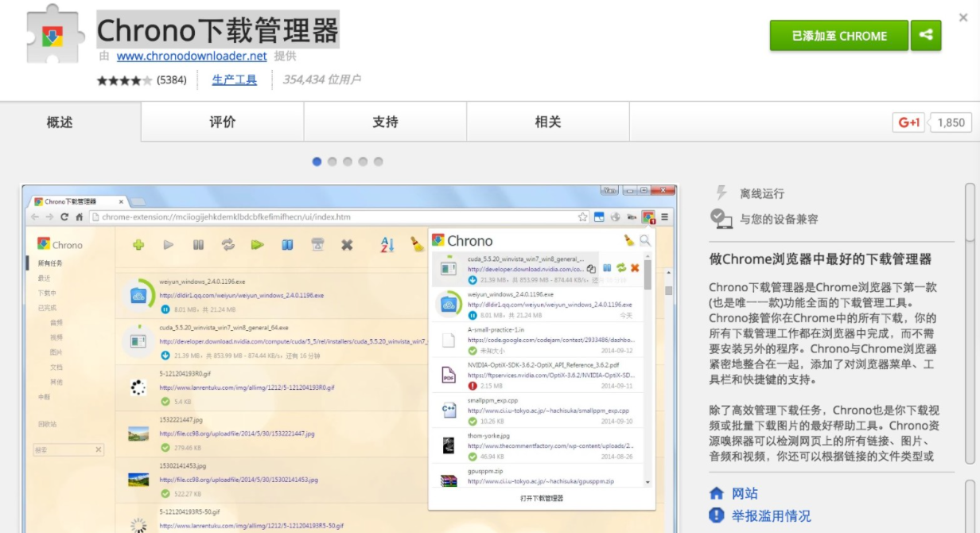
Task: Click the preview address bar with chrome-extension URL
Action: click(339, 216)
